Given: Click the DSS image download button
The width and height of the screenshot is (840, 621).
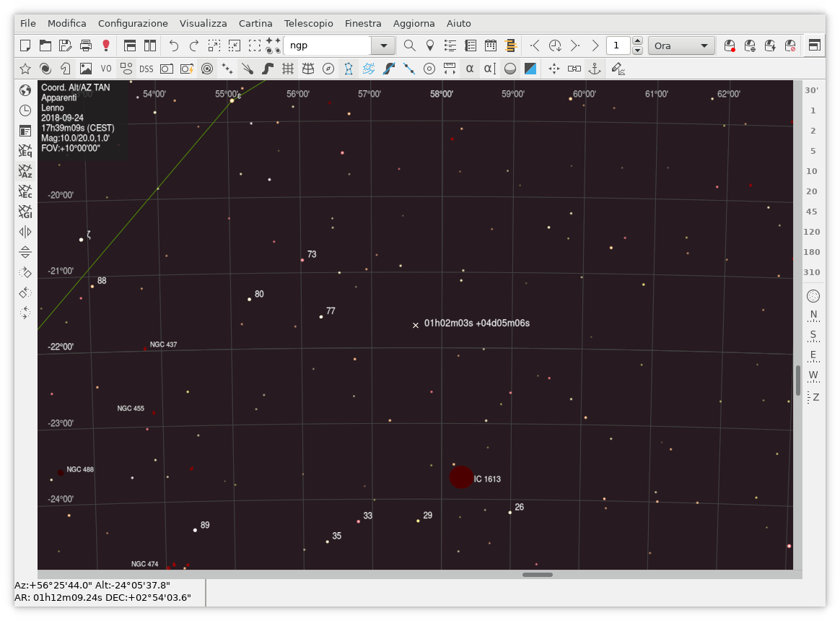Looking at the screenshot, I should point(146,69).
